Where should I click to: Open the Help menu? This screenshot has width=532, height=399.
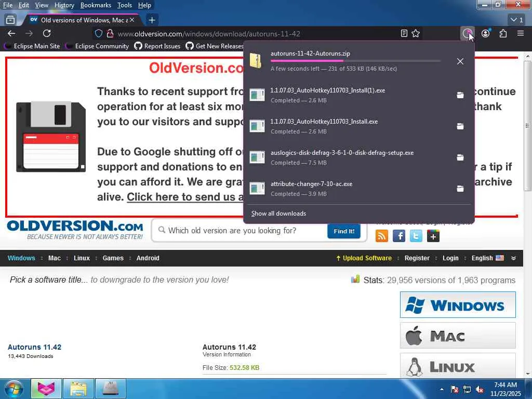pyautogui.click(x=144, y=5)
